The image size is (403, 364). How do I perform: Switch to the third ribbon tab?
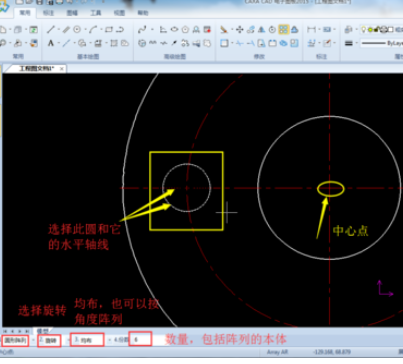click(x=72, y=13)
